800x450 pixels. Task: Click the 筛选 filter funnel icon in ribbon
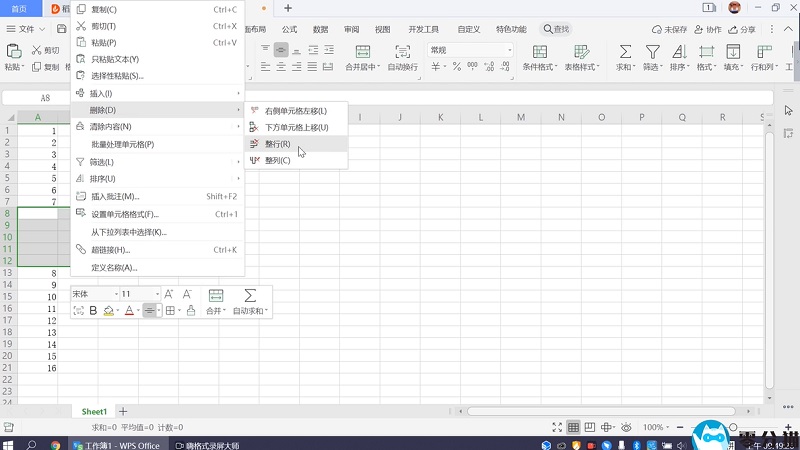pyautogui.click(x=652, y=51)
